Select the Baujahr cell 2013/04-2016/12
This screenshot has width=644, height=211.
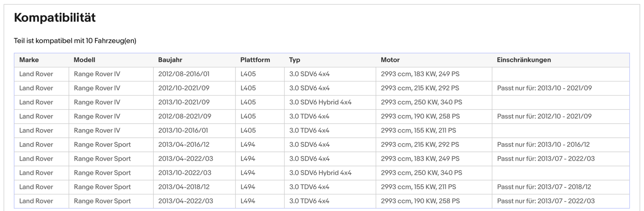(x=184, y=145)
